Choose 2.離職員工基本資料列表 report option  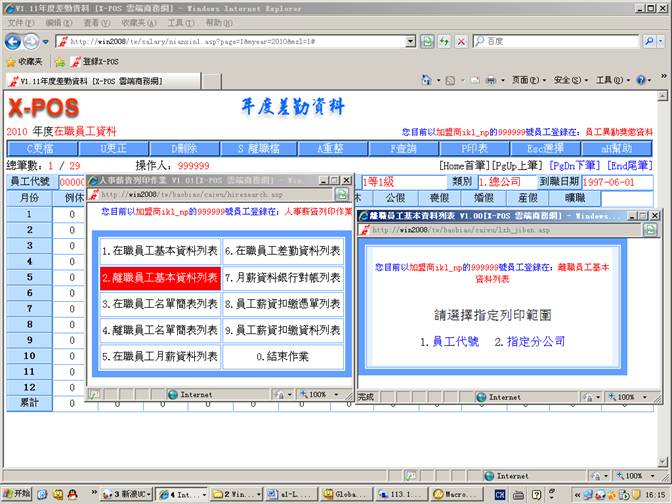click(x=159, y=277)
